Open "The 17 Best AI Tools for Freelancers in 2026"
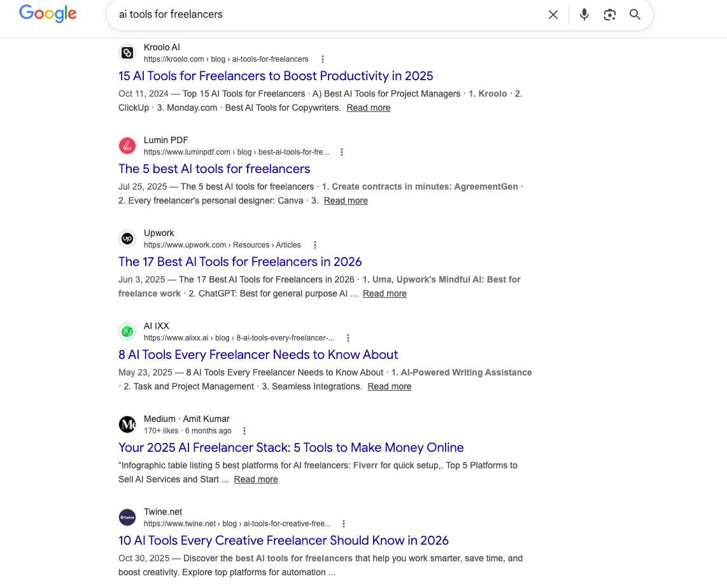This screenshot has height=588, width=727. (240, 262)
